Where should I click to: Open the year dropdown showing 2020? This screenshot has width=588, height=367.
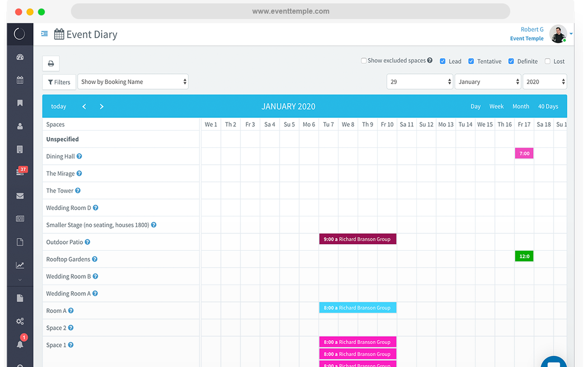point(545,82)
